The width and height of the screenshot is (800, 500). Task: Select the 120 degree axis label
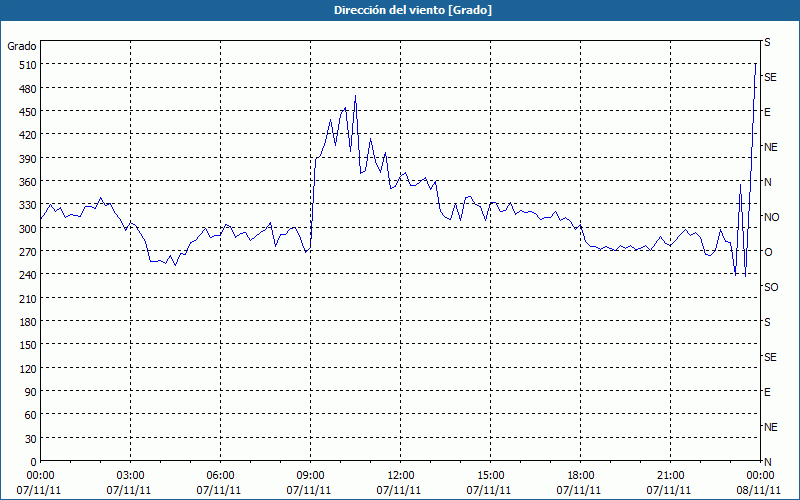tap(29, 368)
